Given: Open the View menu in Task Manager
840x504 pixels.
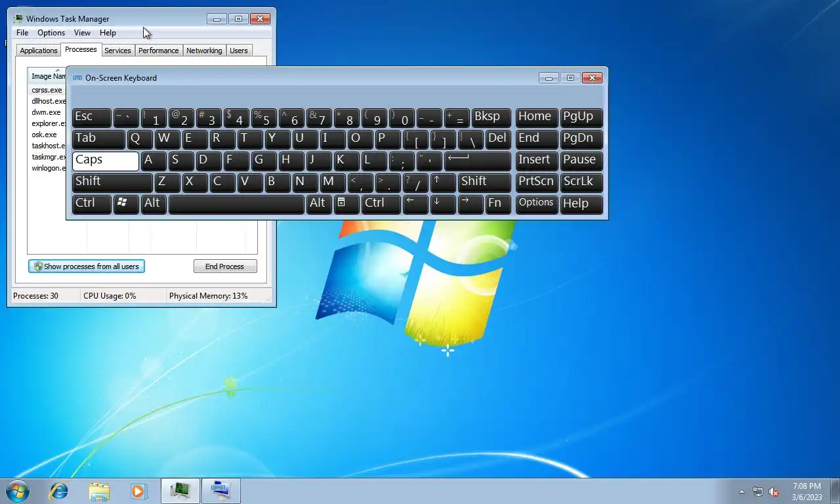Looking at the screenshot, I should (82, 33).
